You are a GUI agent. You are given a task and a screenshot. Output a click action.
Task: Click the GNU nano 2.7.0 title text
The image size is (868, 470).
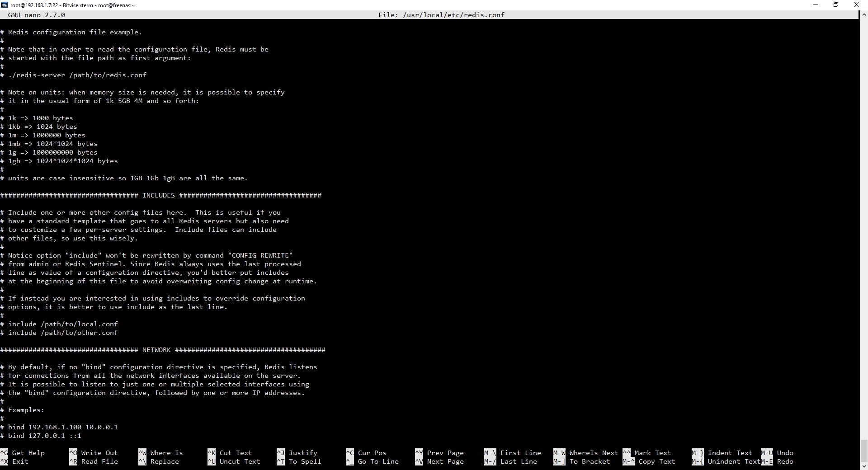[37, 15]
